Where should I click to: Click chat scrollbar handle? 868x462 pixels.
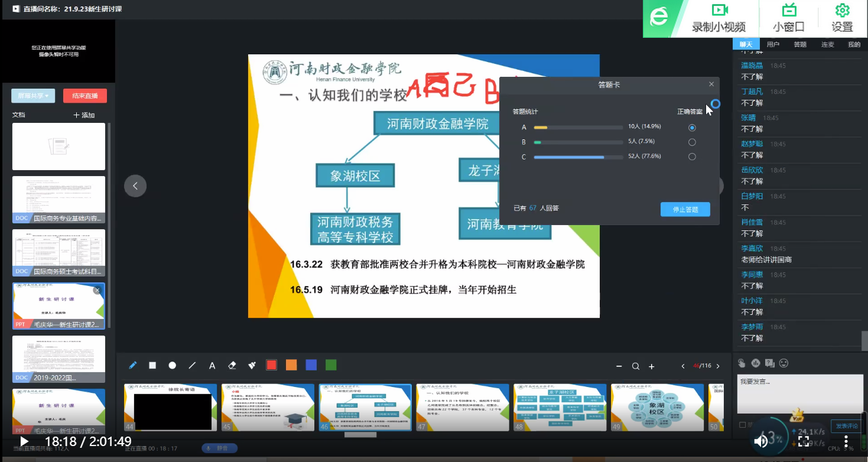click(x=864, y=341)
